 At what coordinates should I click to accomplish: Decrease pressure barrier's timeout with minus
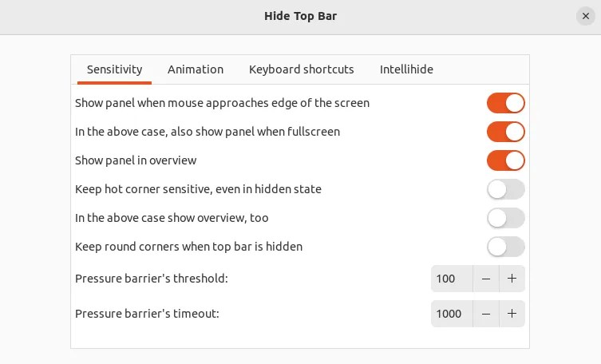(486, 314)
